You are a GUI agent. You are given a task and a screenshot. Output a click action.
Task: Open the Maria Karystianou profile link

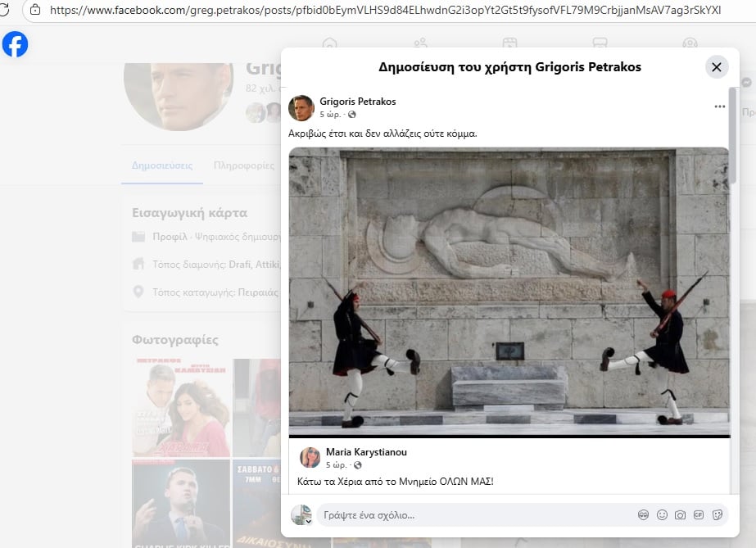point(366,452)
